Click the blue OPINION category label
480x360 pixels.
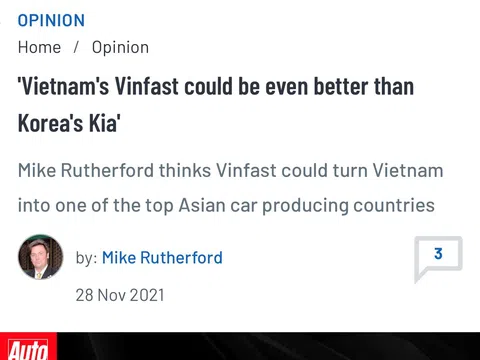point(51,20)
